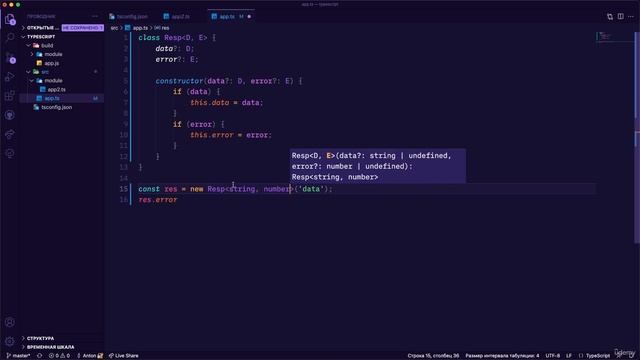This screenshot has width=640, height=360.
Task: Click the code minimap
Action: tap(616, 37)
